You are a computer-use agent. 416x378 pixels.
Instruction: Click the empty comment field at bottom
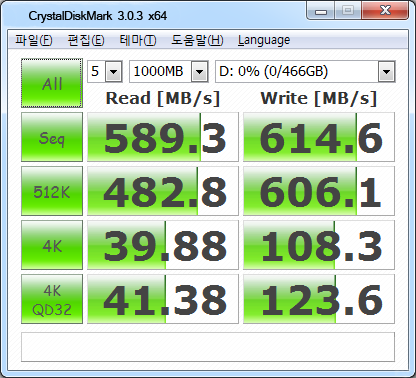tap(208, 347)
